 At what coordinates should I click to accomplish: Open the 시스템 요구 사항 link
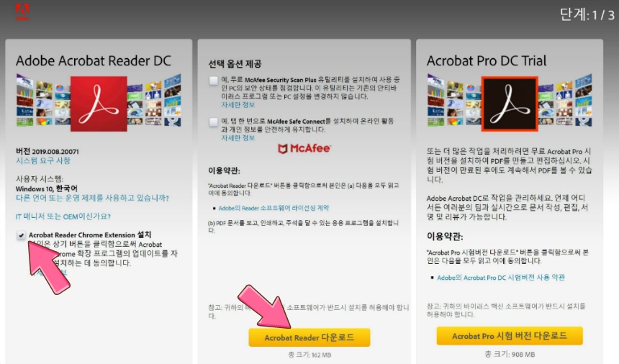(43, 160)
